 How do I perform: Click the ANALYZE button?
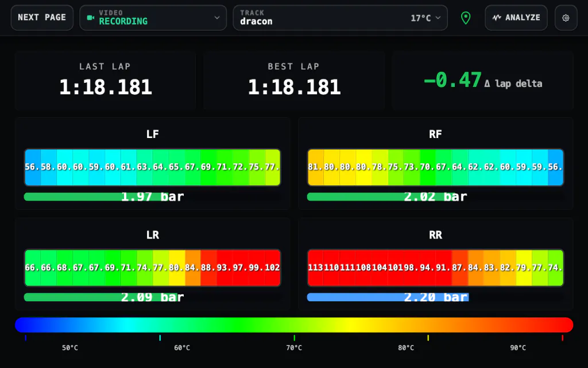[x=516, y=18]
